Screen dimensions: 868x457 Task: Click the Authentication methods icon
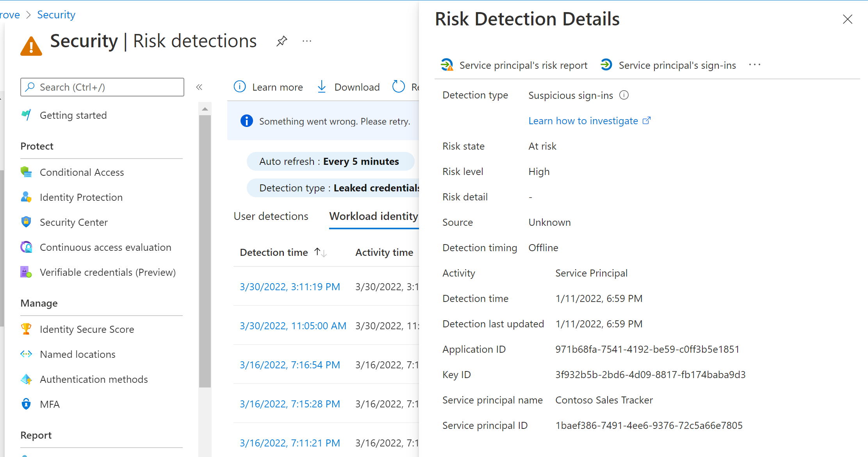point(27,378)
